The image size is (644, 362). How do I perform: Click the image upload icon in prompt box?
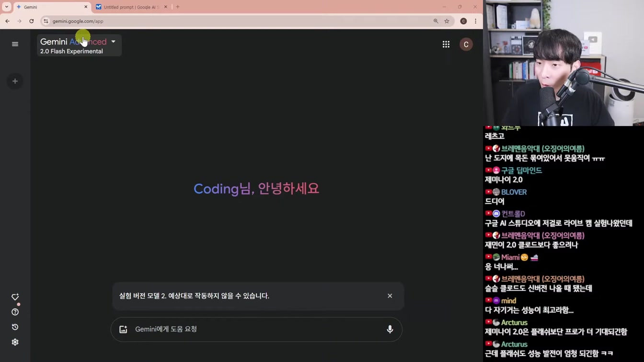tap(123, 329)
